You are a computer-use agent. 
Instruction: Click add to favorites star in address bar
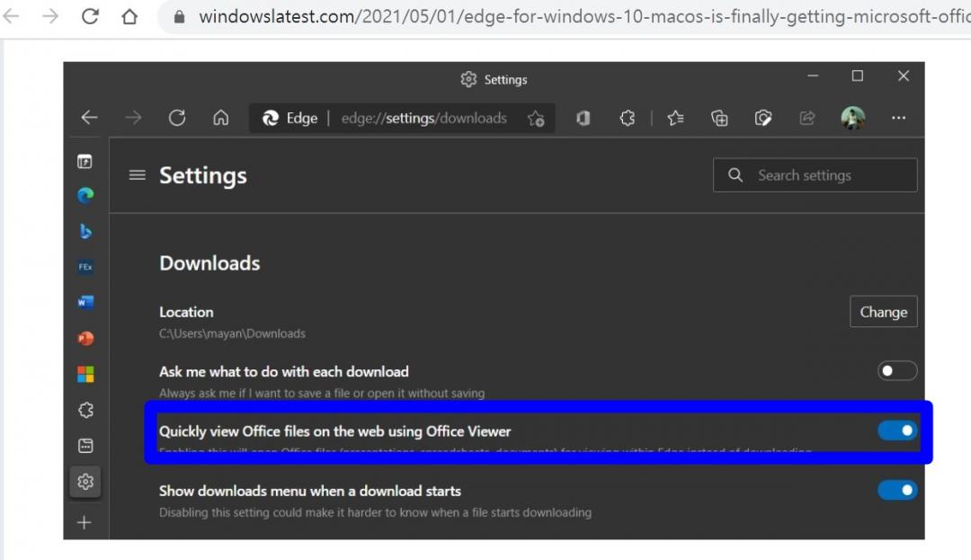click(x=536, y=119)
